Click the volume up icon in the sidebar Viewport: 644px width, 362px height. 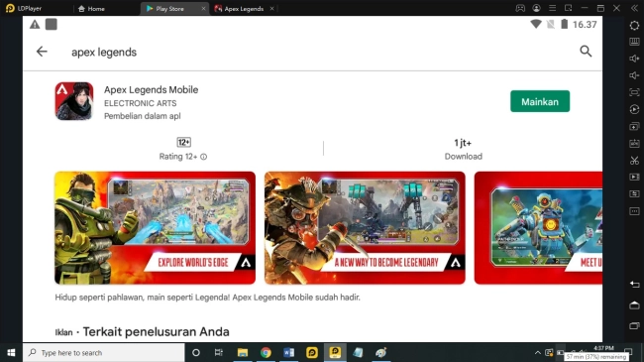tap(634, 59)
